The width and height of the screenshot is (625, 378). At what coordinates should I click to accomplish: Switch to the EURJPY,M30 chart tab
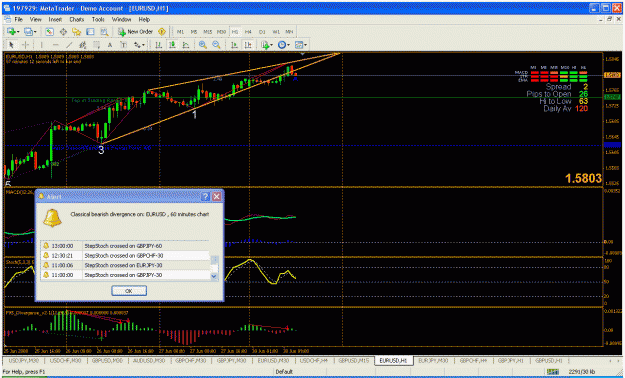(433, 360)
